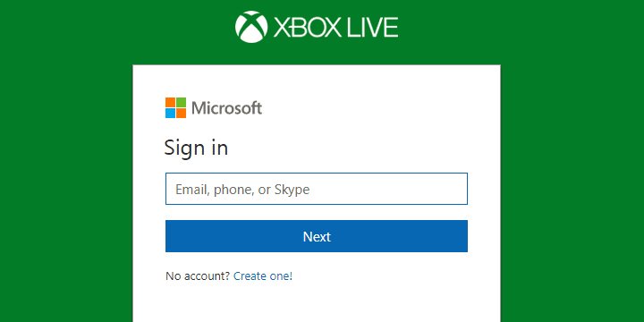Click the No account? text
The height and width of the screenshot is (322, 644).
[198, 276]
